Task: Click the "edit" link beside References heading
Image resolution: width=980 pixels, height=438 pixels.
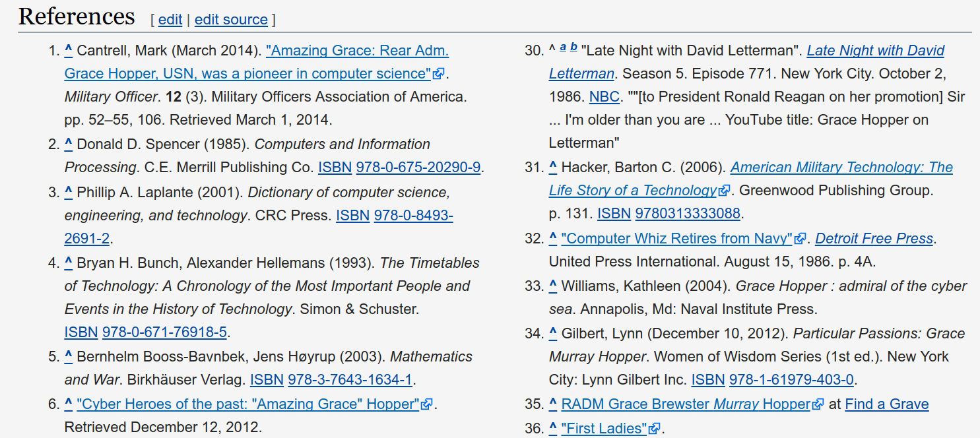Action: pos(170,20)
